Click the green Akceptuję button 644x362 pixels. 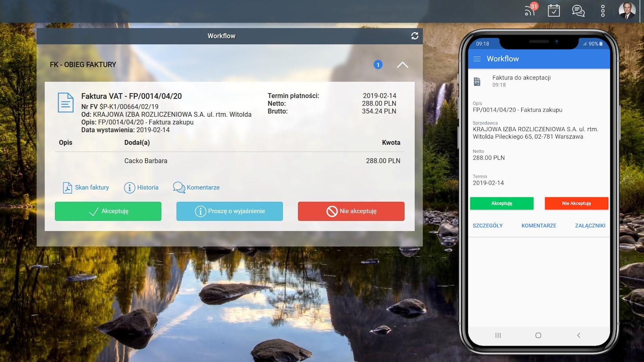tap(108, 211)
